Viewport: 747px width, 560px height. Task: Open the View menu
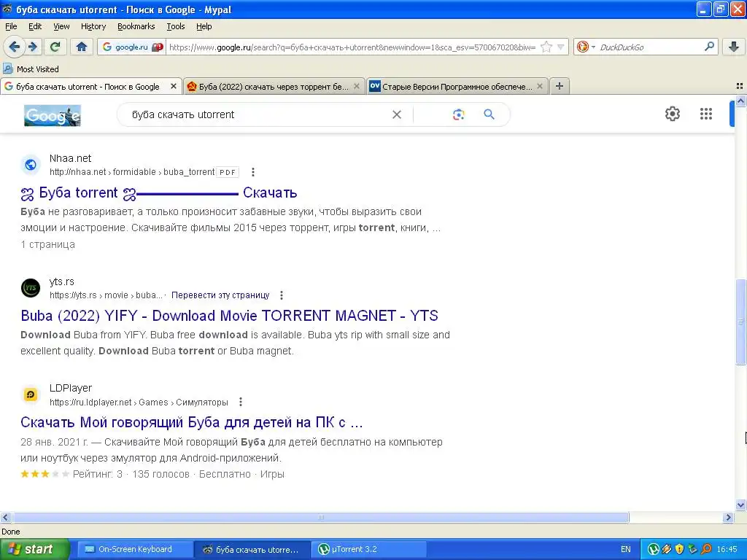pyautogui.click(x=61, y=26)
